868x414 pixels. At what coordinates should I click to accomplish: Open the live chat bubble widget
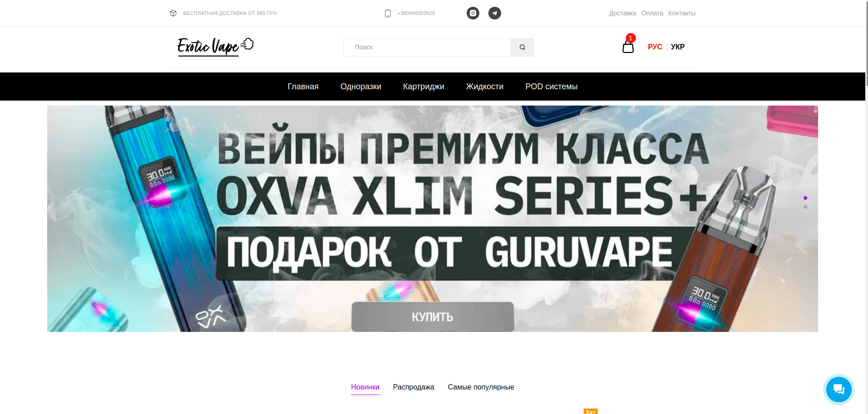[839, 389]
